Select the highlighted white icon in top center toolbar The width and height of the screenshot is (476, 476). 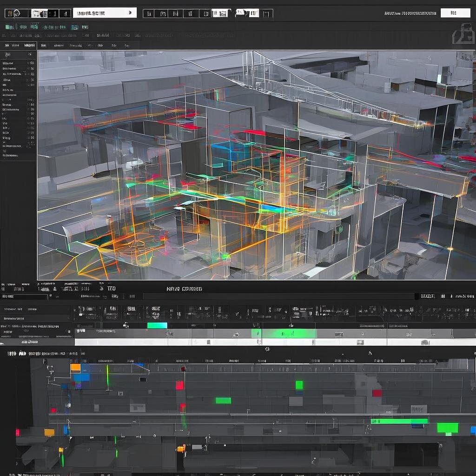coord(219,13)
